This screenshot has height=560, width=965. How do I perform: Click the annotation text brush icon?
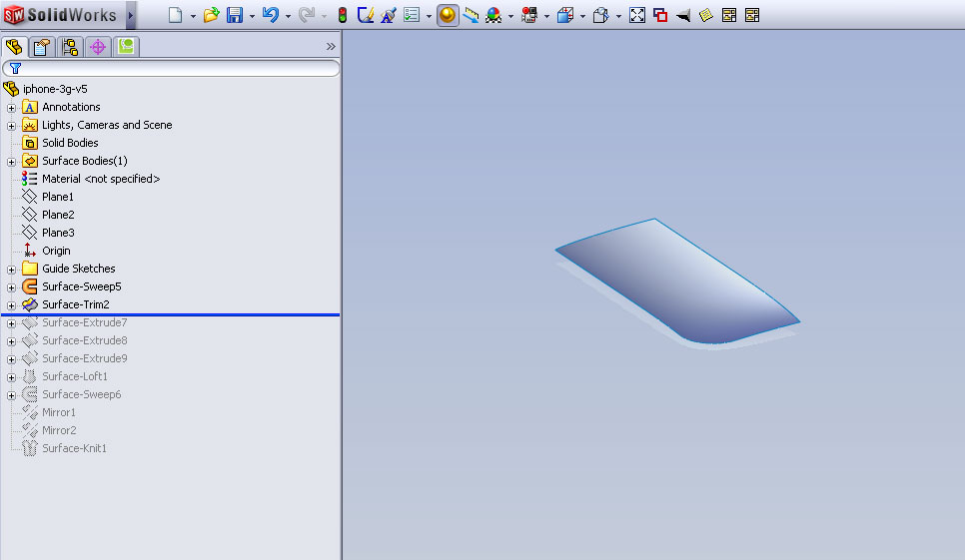coord(389,15)
